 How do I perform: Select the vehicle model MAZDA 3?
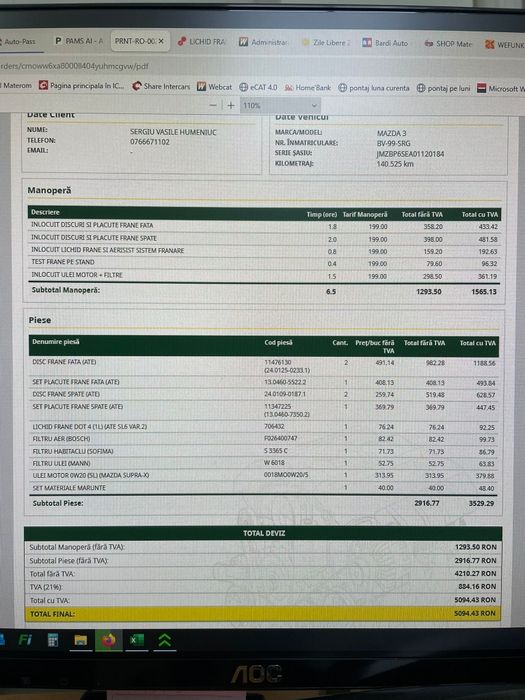click(392, 133)
